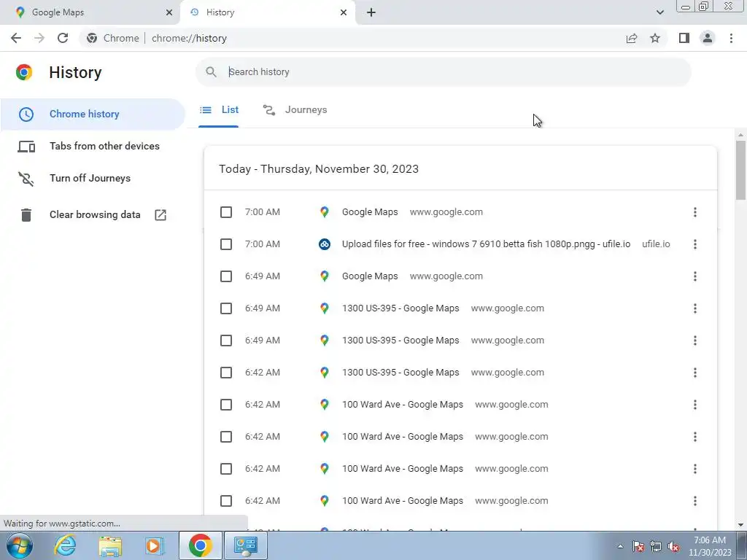
Task: Select the History tab
Action: point(267,12)
